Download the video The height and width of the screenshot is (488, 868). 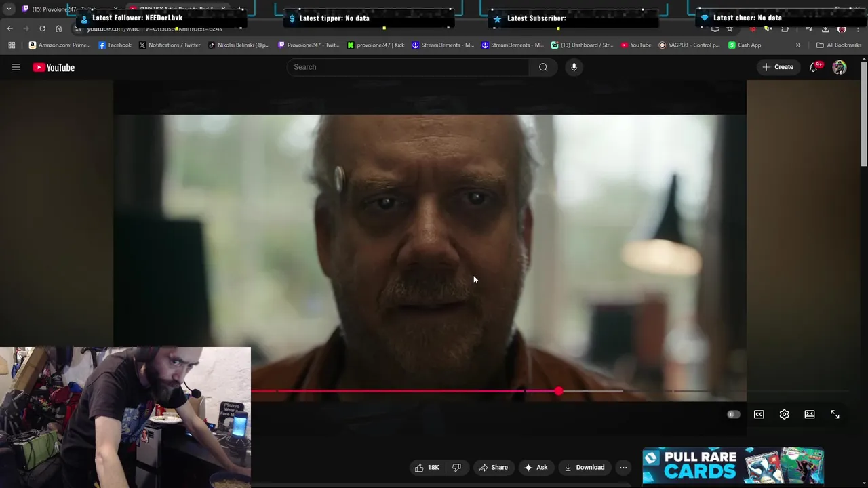pos(585,467)
